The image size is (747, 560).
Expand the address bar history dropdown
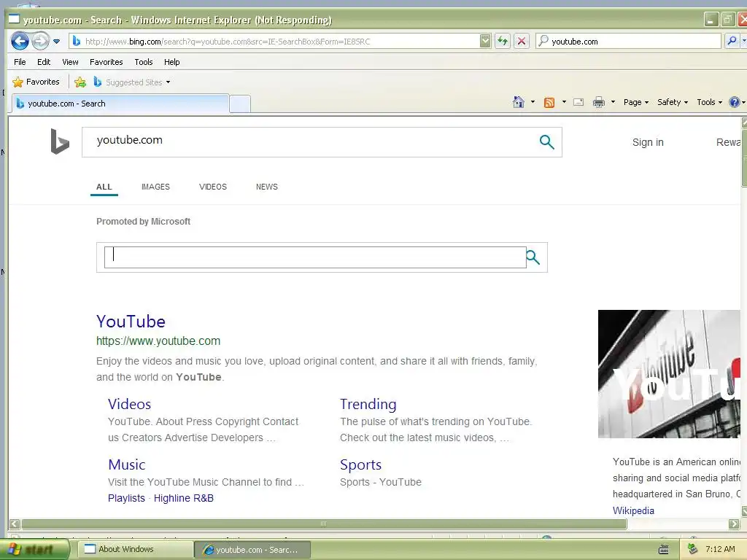485,41
